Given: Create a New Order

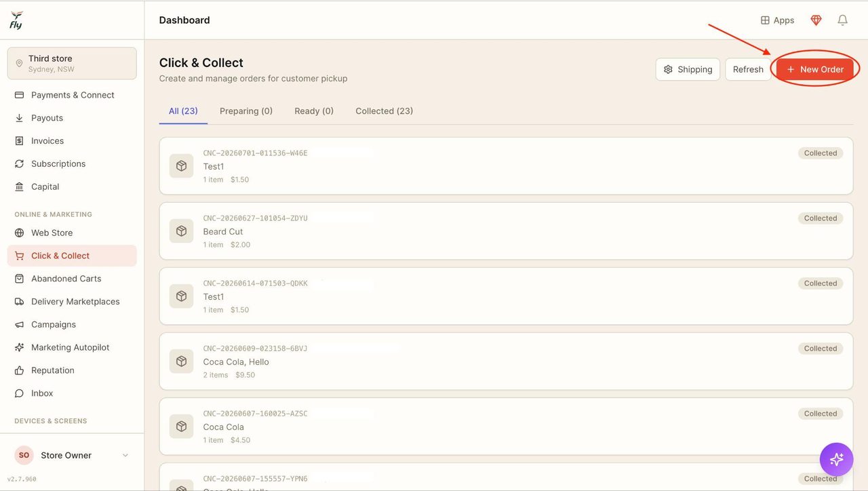Looking at the screenshot, I should click(815, 69).
